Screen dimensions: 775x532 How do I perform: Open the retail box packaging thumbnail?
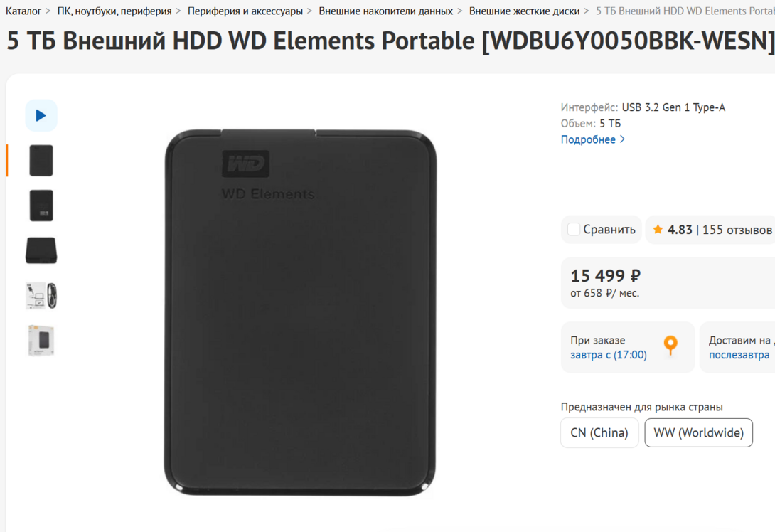tap(41, 340)
